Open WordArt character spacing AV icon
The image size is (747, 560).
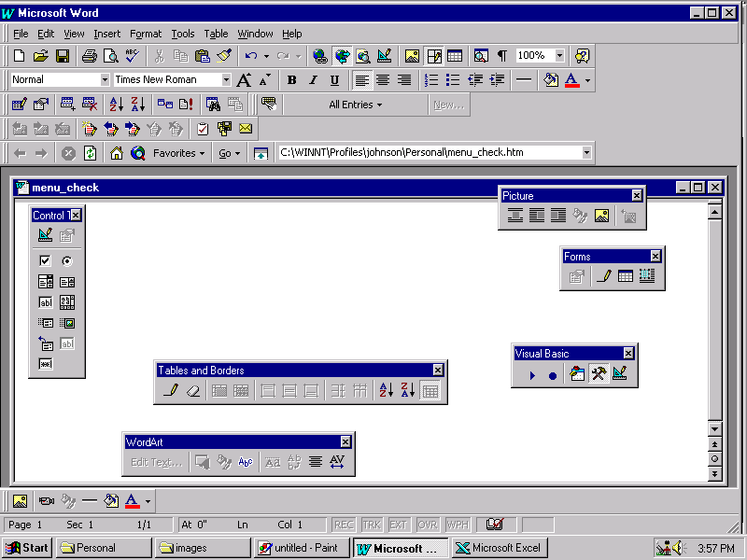[x=337, y=462]
